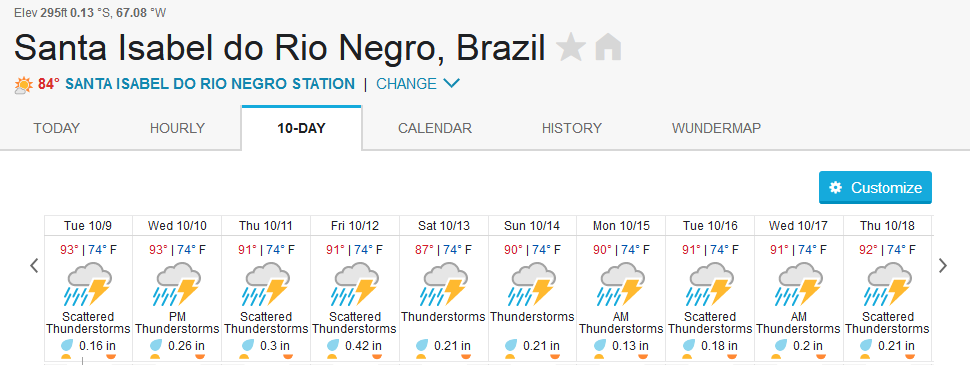This screenshot has height=365, width=970.
Task: Mark Santa Isabel do Rio Negro as favorite star
Action: (x=570, y=48)
